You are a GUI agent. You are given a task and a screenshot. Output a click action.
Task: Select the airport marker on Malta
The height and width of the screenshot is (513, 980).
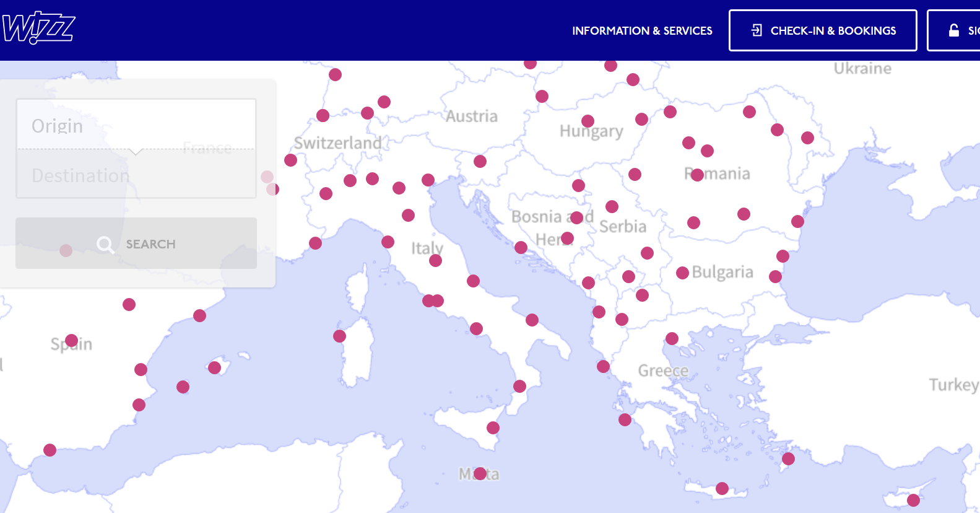pyautogui.click(x=480, y=474)
